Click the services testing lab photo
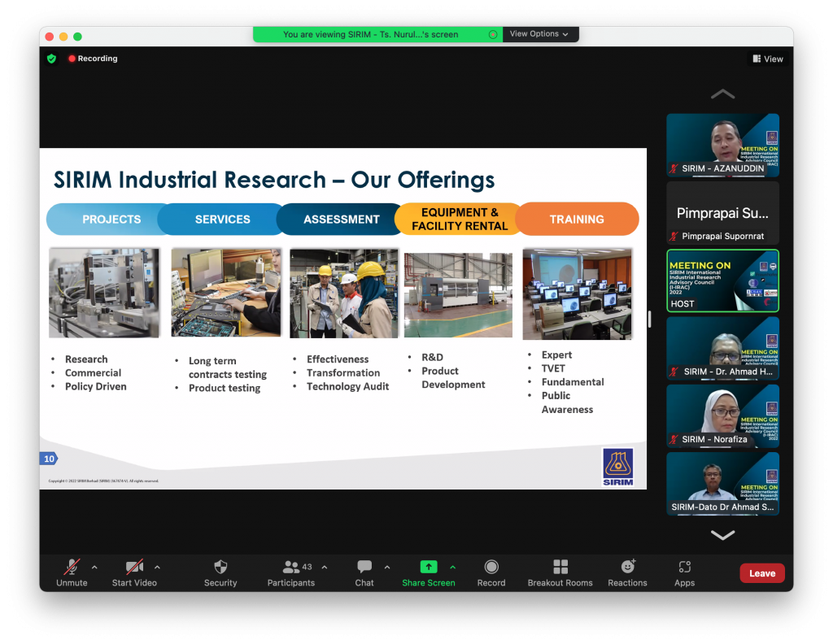Screen dimensions: 833x644 [x=226, y=292]
